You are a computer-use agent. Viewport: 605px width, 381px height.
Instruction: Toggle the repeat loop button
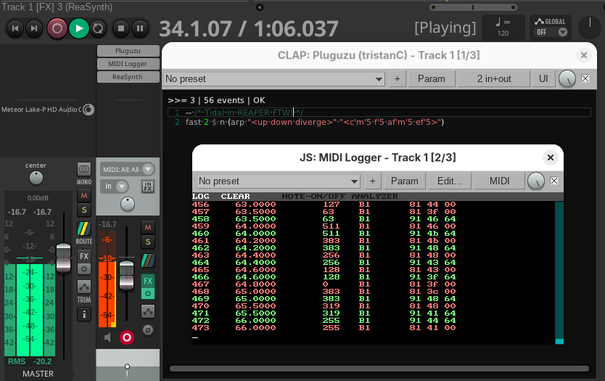coord(98,29)
